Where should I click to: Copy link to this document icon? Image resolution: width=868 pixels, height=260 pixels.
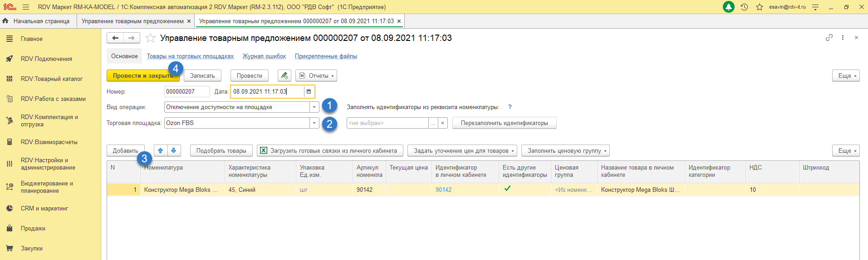829,38
